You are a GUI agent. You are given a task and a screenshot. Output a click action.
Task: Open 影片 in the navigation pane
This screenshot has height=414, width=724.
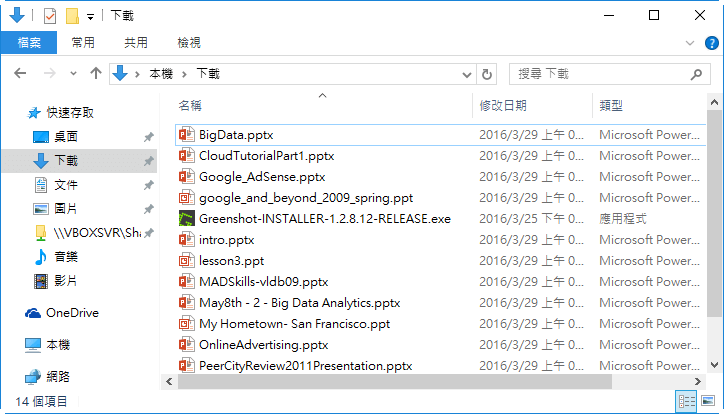coord(66,281)
